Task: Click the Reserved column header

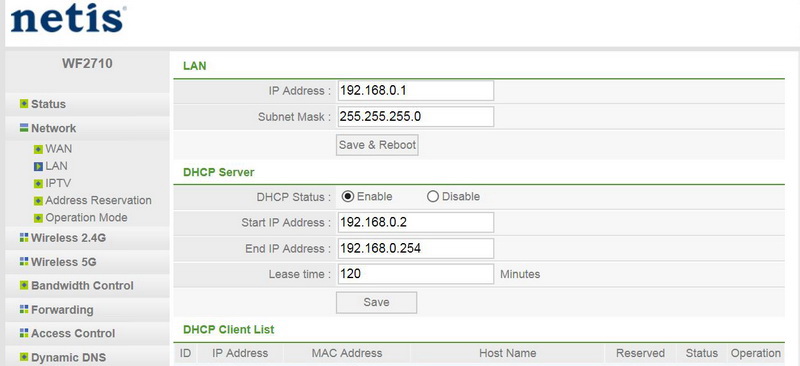Action: click(x=640, y=353)
